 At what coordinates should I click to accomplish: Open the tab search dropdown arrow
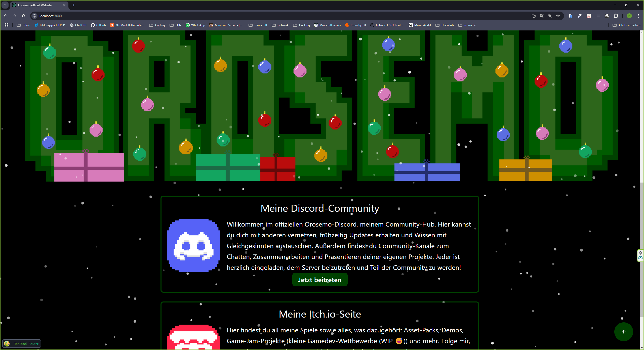pyautogui.click(x=5, y=5)
